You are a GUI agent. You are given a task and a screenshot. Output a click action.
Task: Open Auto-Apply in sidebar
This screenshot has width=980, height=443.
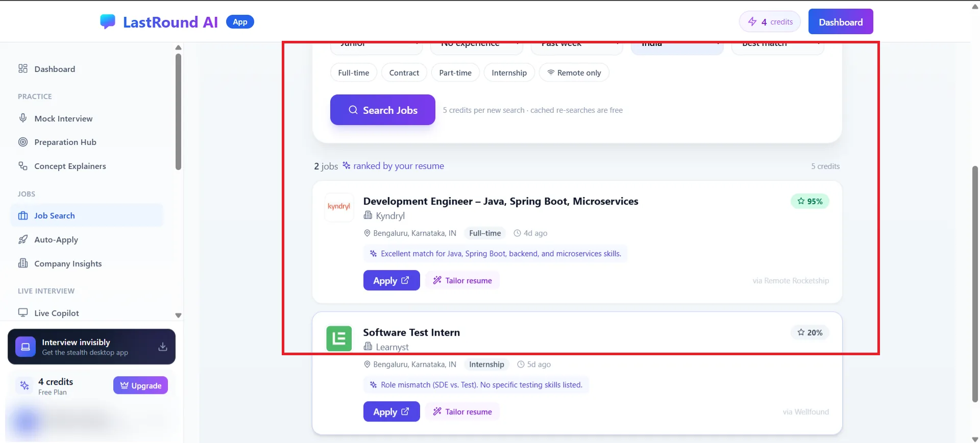(87, 239)
